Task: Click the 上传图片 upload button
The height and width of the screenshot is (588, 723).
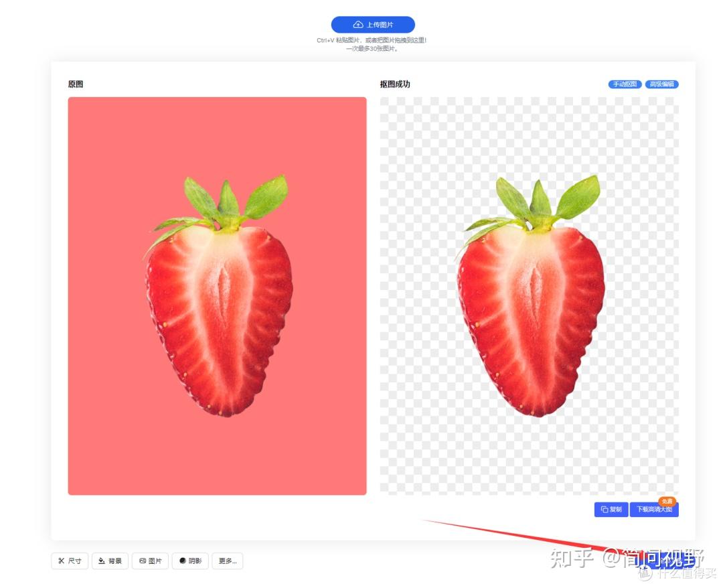Action: [x=373, y=24]
